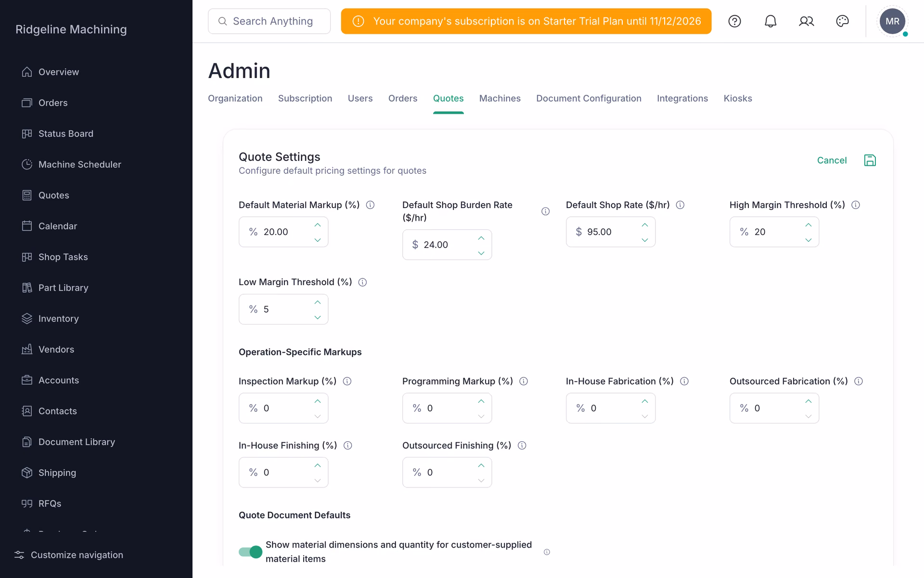Click info icon beside Outsourced Fabrication
Screen dimensions: 924x578
858,381
